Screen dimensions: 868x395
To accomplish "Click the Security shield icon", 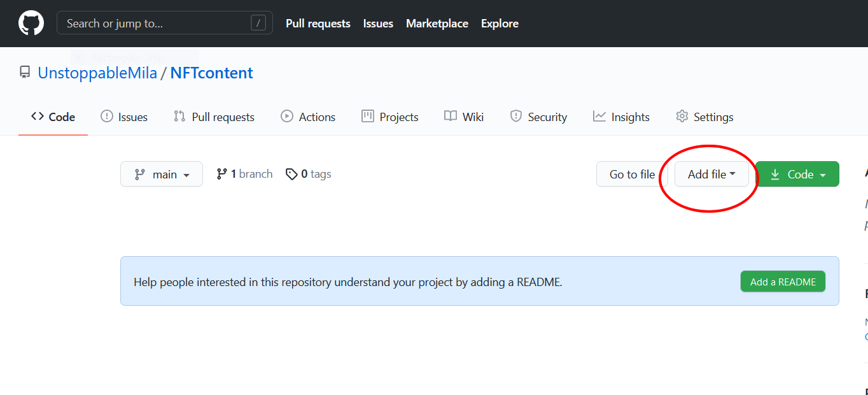I will click(516, 117).
